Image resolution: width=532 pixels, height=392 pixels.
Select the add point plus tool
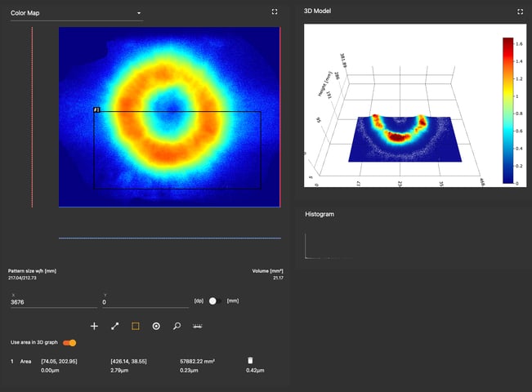tap(94, 326)
